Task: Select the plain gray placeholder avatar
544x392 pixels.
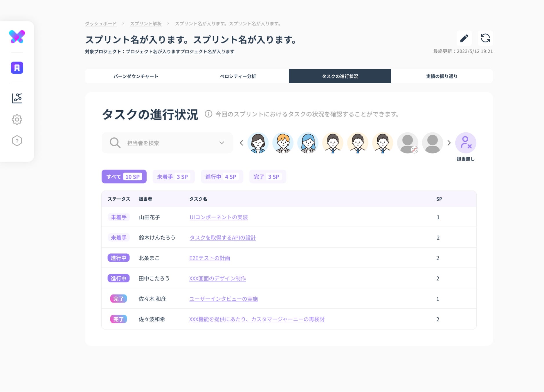Action: 433,143
